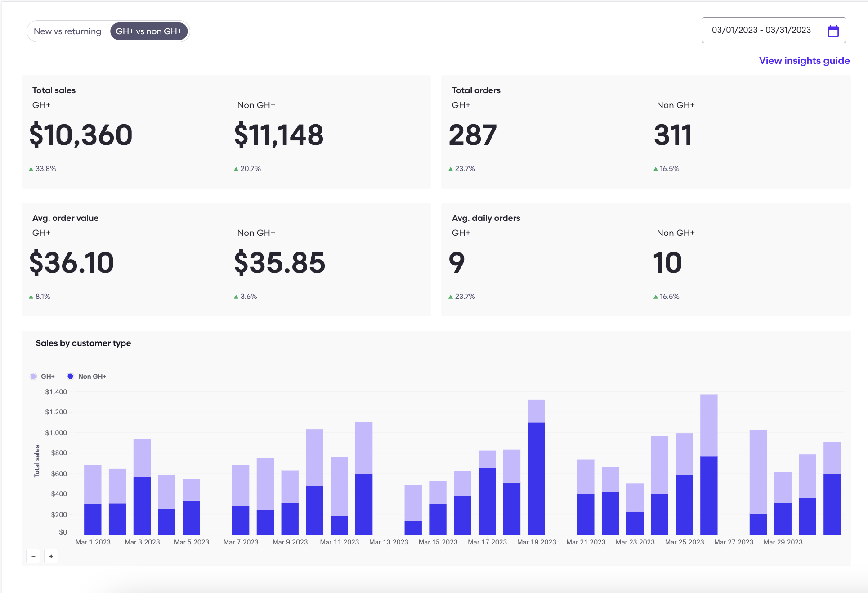The width and height of the screenshot is (868, 593).
Task: Click the green increase arrow beside 16.5%
Action: 655,169
